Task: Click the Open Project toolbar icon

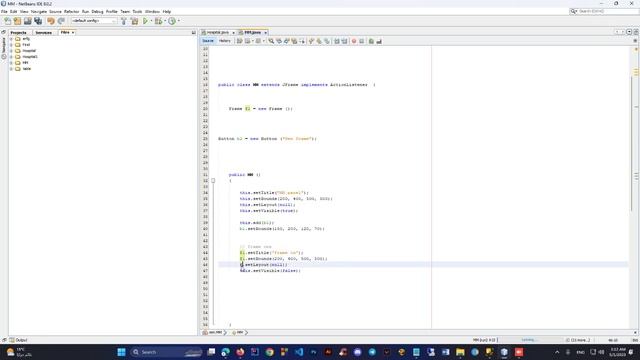Action: 27,21
